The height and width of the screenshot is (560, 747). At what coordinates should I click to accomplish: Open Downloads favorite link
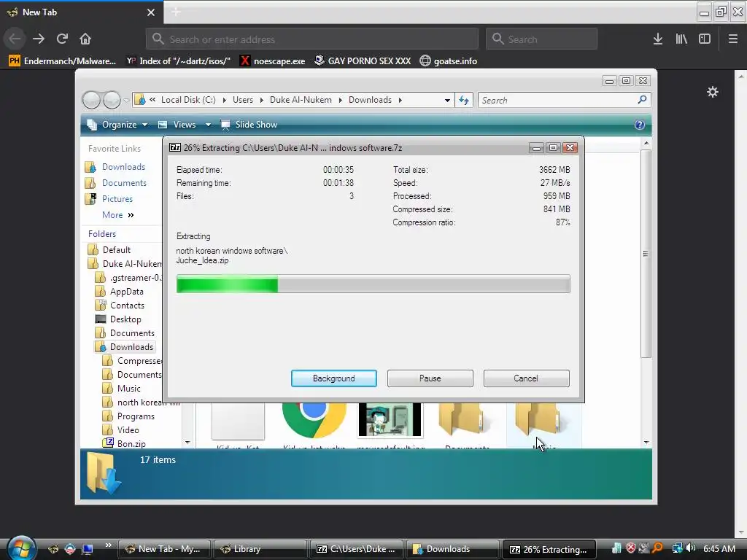[123, 167]
